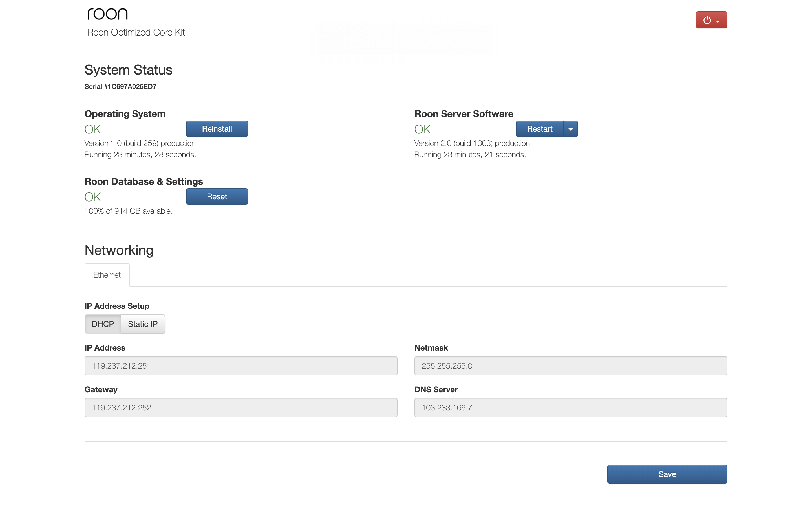This screenshot has height=508, width=812.
Task: Click the OK status under Roon Database & Settings
Action: point(92,197)
